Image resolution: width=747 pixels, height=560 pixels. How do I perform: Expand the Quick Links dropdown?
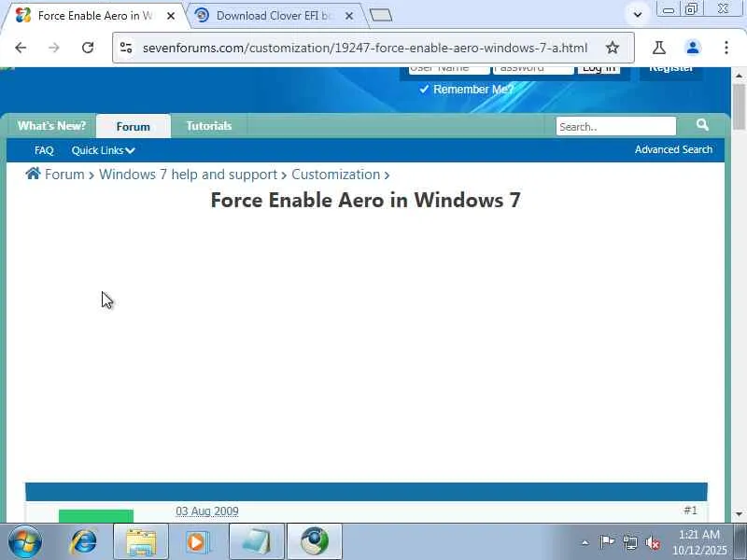click(104, 150)
